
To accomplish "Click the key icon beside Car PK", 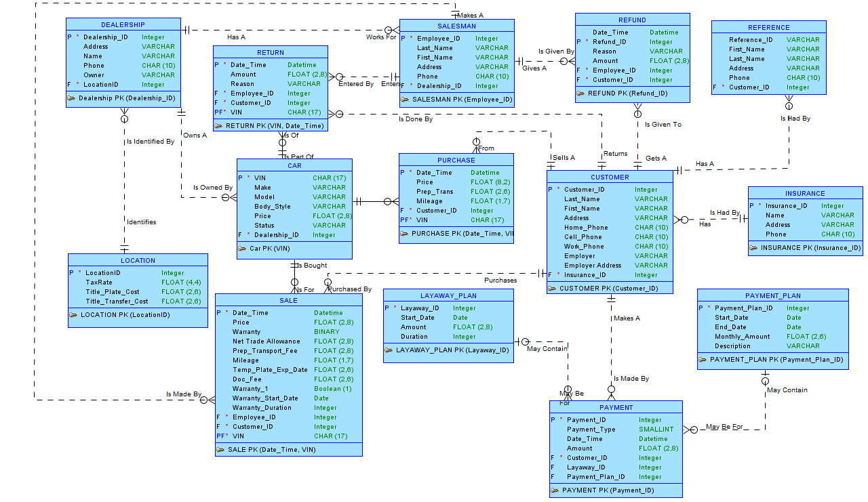I will (x=243, y=249).
